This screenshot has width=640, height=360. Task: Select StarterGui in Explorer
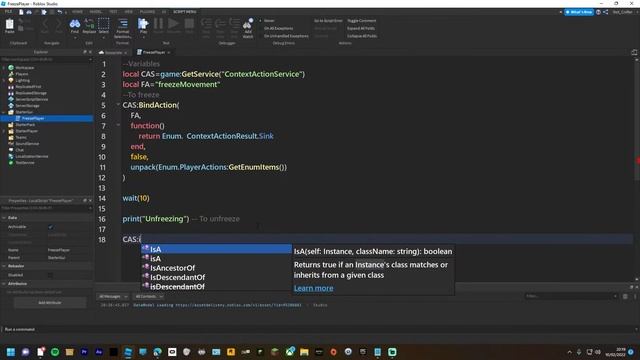tap(24, 112)
